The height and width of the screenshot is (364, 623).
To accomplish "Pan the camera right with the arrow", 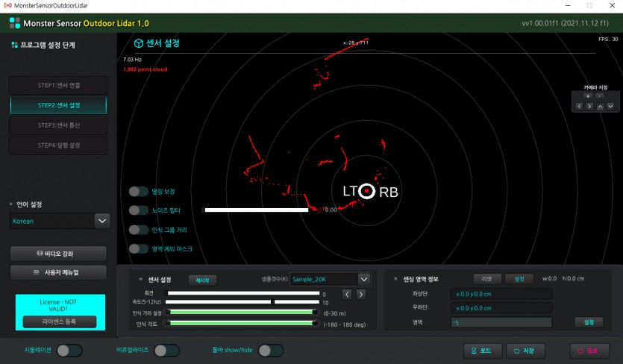I will (x=589, y=106).
